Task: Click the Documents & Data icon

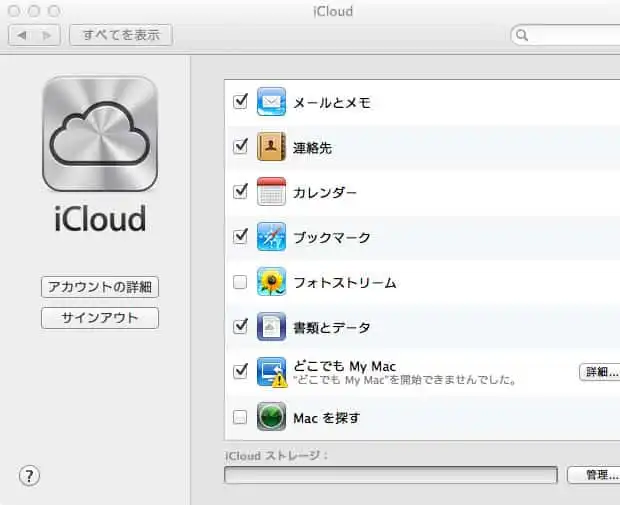Action: 271,326
